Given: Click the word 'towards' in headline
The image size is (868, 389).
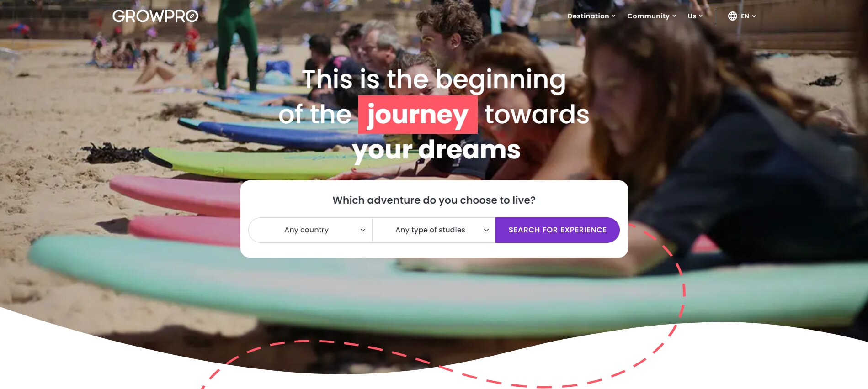Looking at the screenshot, I should coord(537,114).
